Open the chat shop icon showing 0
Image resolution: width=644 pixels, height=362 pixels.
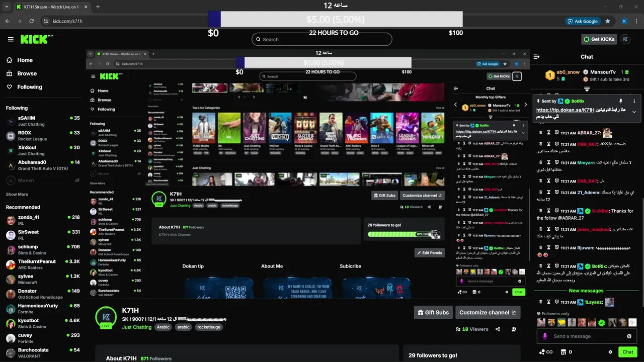567,352
